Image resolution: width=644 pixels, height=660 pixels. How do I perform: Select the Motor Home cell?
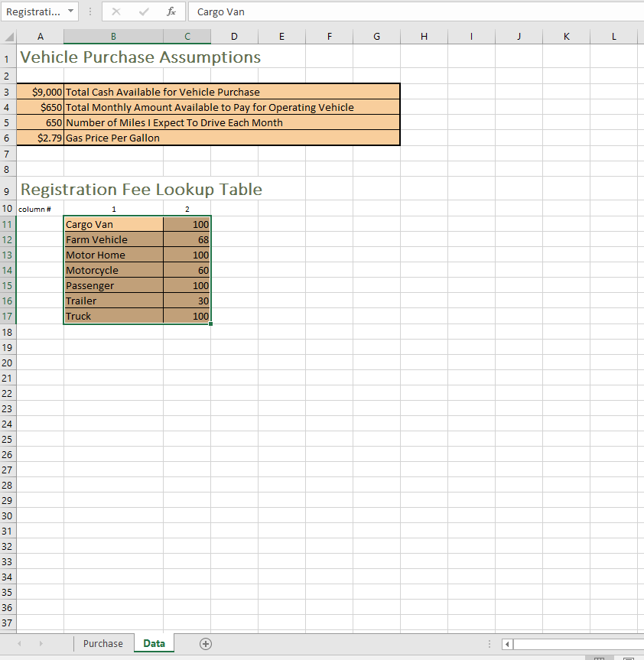pos(114,255)
